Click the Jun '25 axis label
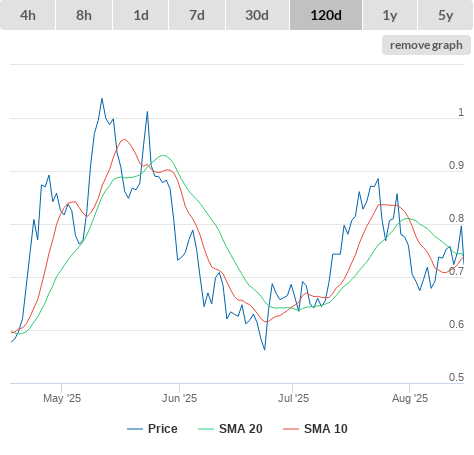 (179, 398)
